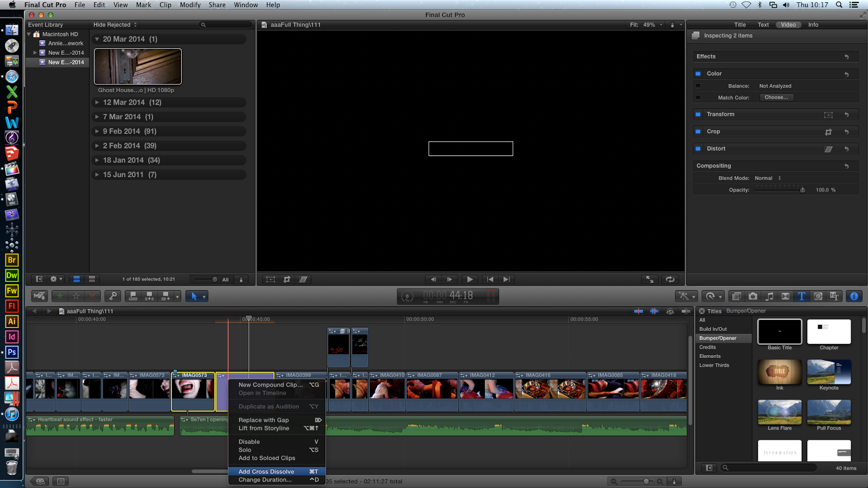
Task: Open Adobe Illustrator from the Dock
Action: (x=11, y=321)
